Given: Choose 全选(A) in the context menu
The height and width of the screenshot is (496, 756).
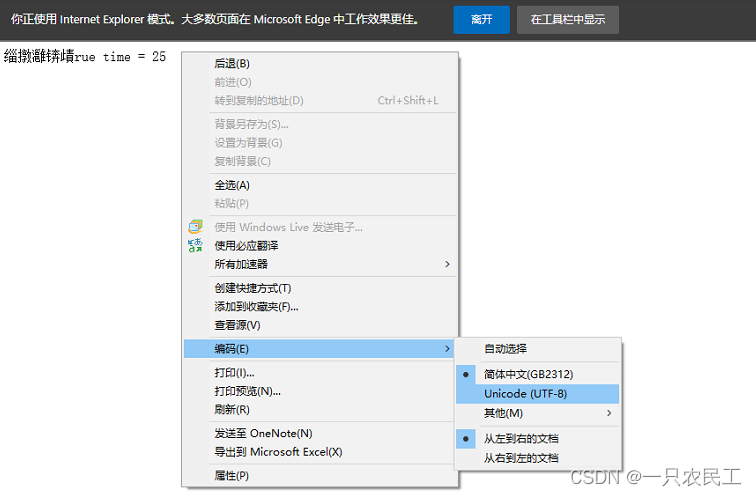Looking at the screenshot, I should (x=320, y=185).
